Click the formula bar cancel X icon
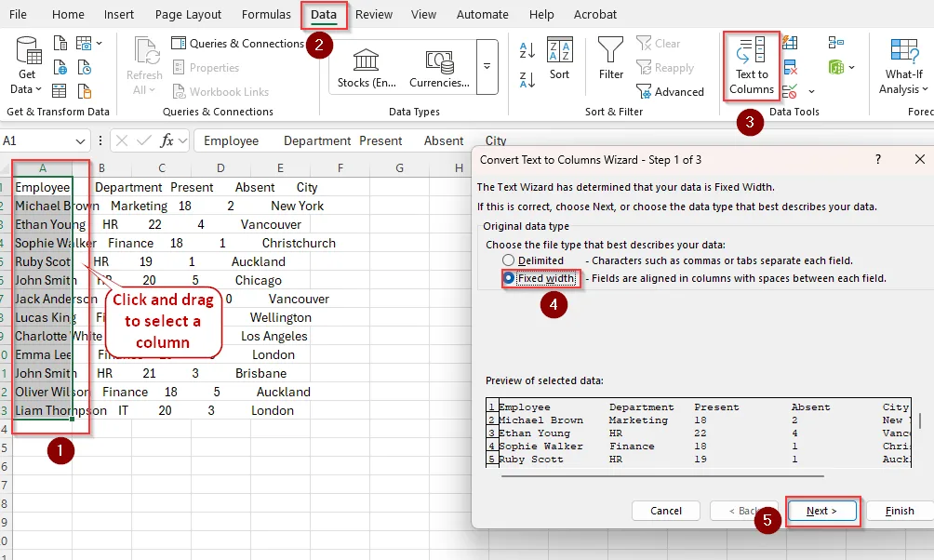This screenshot has height=560, width=934. pos(122,140)
